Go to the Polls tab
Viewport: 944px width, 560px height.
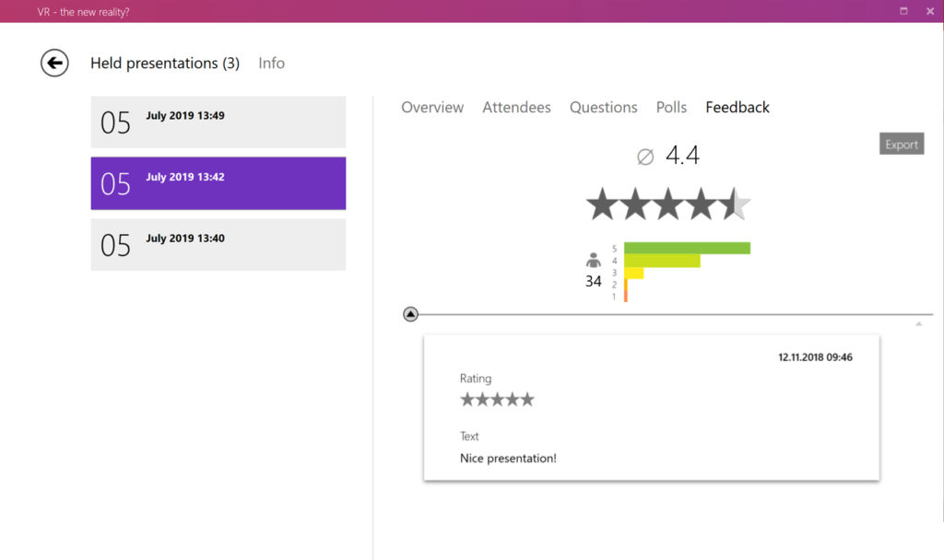(x=671, y=107)
